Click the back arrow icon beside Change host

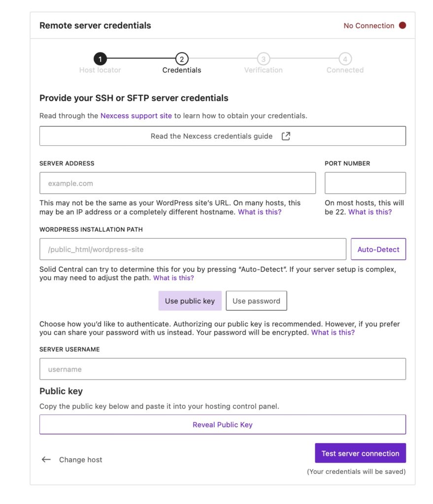(46, 460)
